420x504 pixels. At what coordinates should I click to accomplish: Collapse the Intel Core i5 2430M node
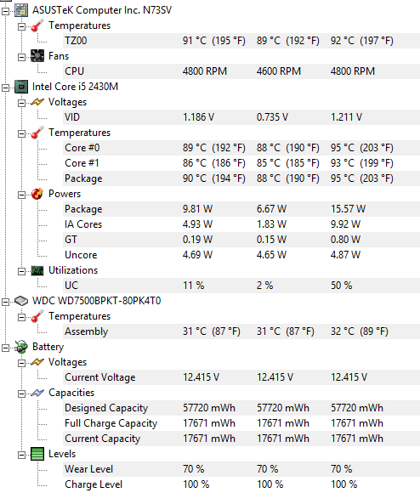point(5,88)
